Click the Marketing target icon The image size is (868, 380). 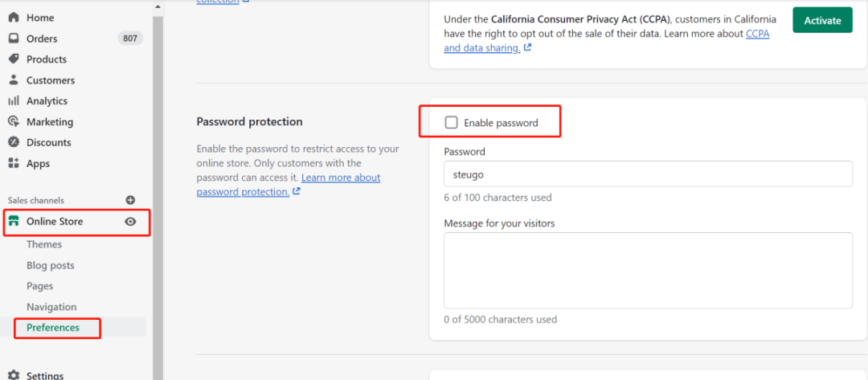click(14, 122)
